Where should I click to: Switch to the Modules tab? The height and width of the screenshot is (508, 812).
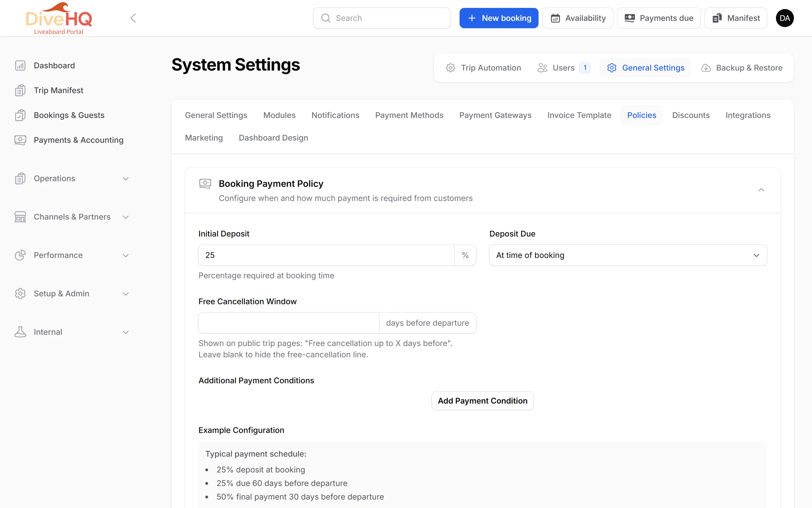(x=279, y=115)
